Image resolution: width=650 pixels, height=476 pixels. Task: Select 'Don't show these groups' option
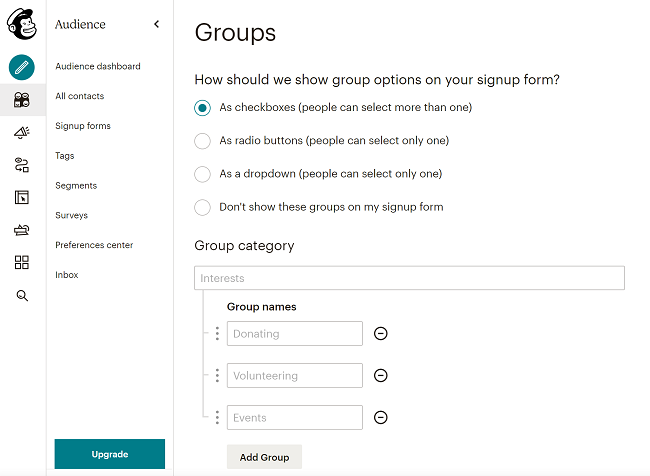tap(203, 207)
